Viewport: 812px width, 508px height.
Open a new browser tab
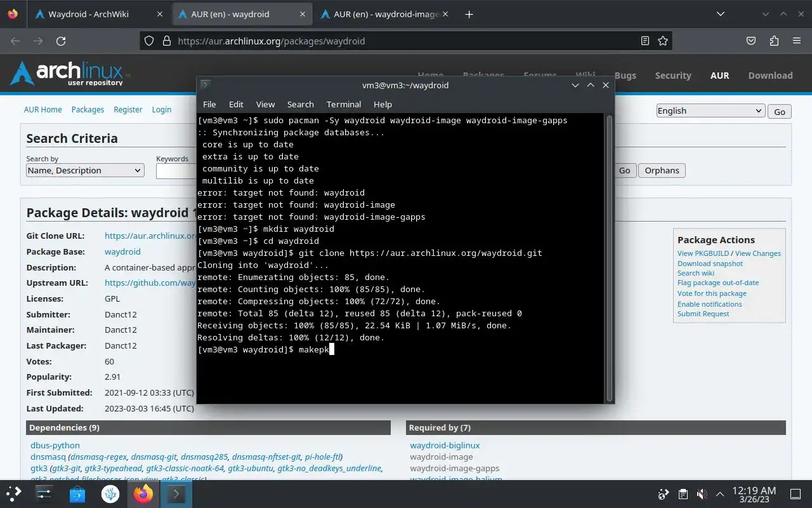(x=469, y=14)
